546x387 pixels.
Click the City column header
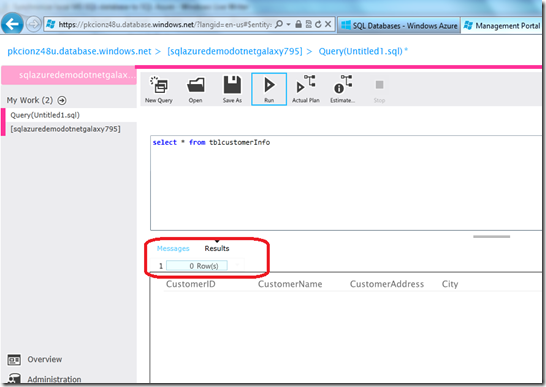[x=450, y=284]
